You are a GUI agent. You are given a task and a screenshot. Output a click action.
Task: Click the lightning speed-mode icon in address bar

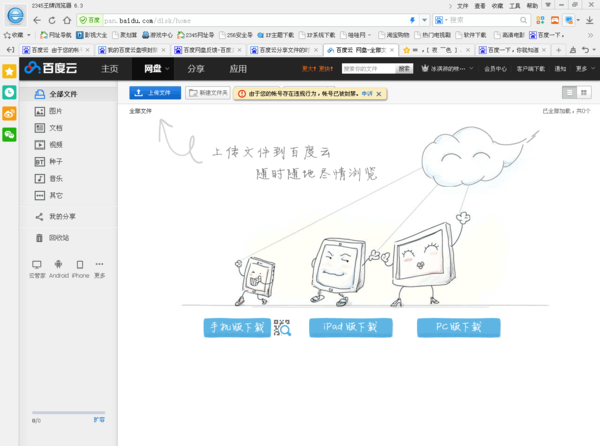tap(412, 20)
